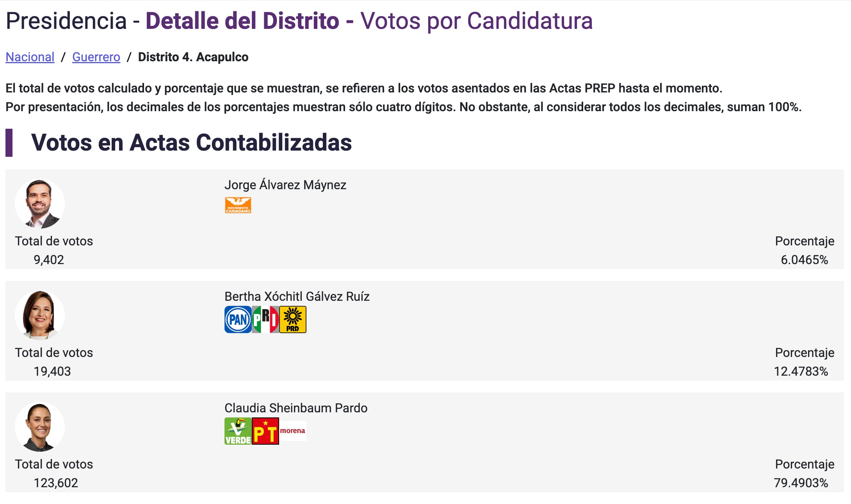Click the PRD party logo

pyautogui.click(x=293, y=319)
